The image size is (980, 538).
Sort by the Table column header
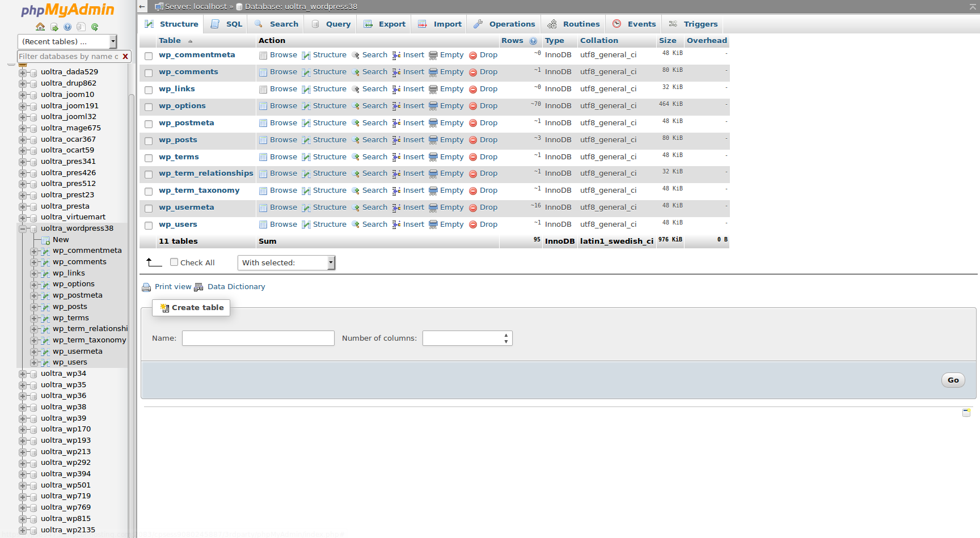tap(170, 41)
